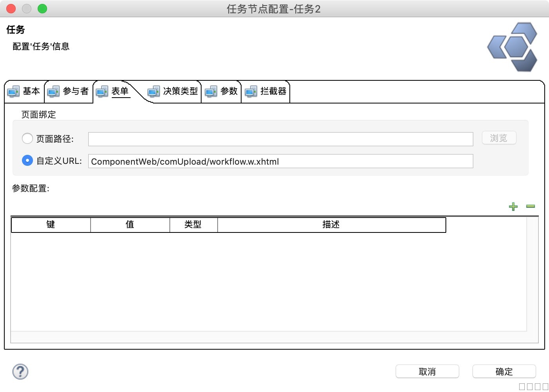
Task: Click the 浏览 browse button
Action: pyautogui.click(x=499, y=138)
